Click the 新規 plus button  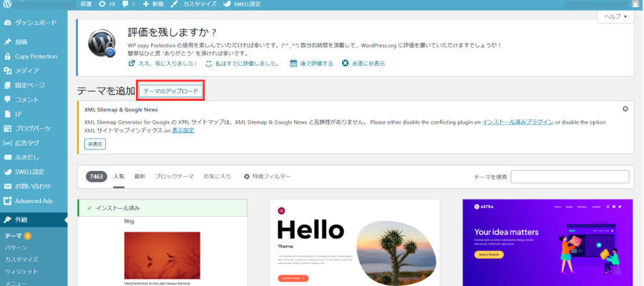click(153, 4)
